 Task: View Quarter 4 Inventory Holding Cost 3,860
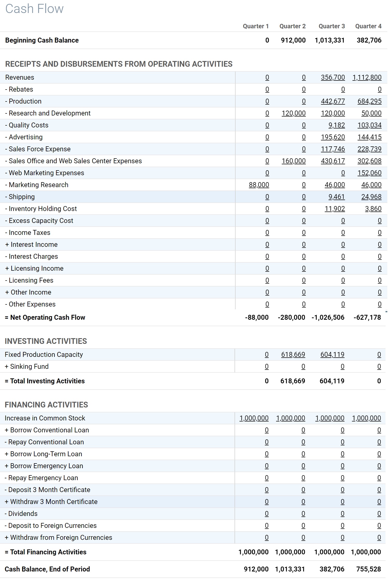pyautogui.click(x=373, y=209)
